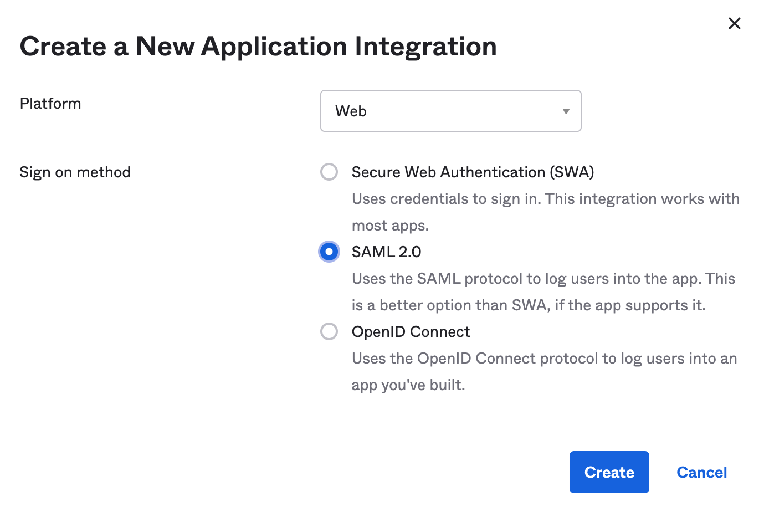Click the OpenID Connect protocol description
This screenshot has width=759, height=532.
click(544, 359)
